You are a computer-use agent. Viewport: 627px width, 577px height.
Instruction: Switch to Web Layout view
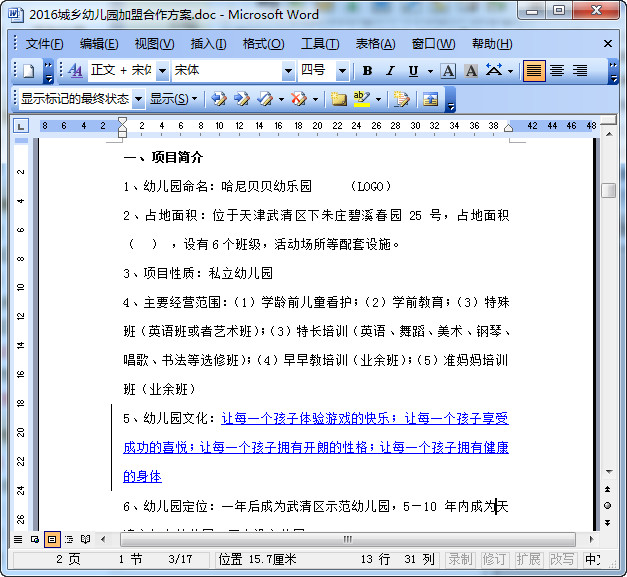pyautogui.click(x=35, y=539)
